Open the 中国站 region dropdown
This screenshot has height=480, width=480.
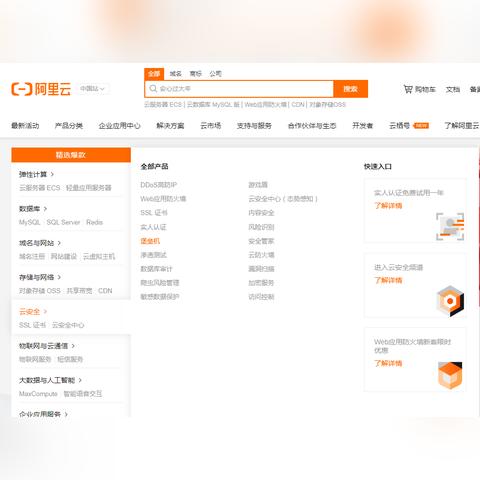point(92,89)
